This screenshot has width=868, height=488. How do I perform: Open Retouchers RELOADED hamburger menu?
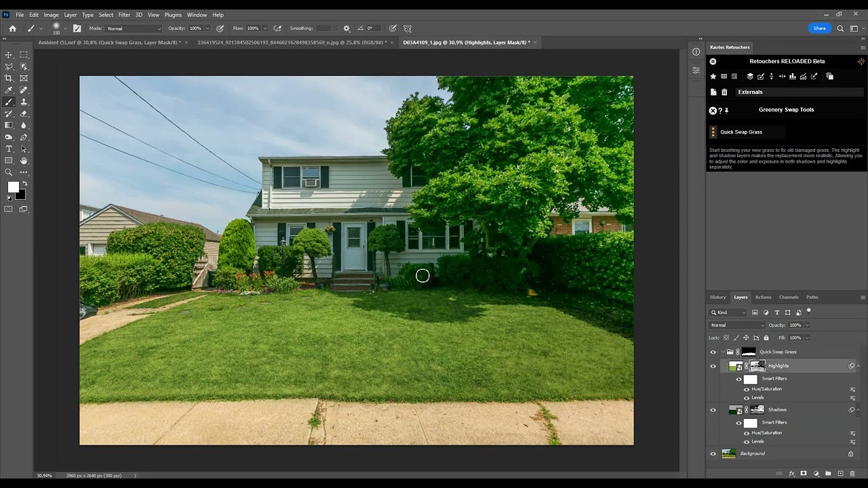713,62
